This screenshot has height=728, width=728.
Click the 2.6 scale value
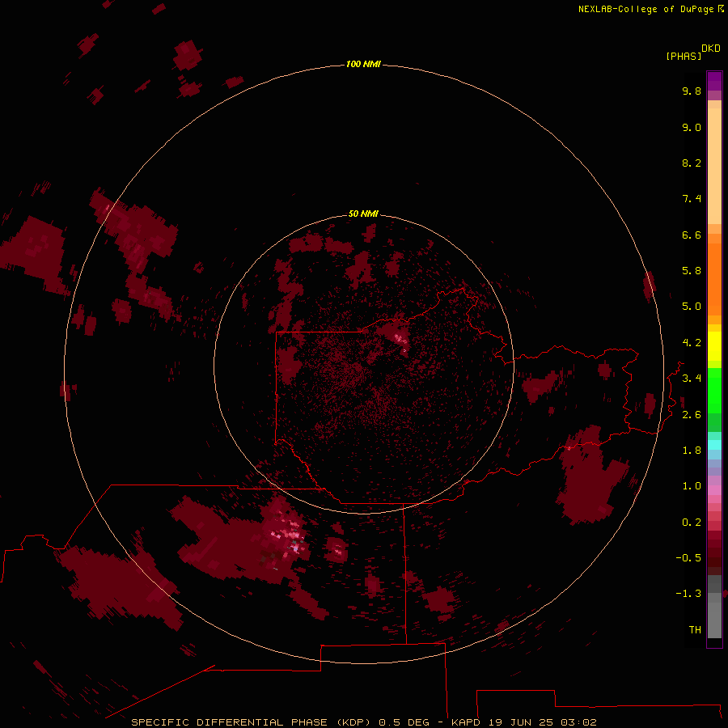692,415
